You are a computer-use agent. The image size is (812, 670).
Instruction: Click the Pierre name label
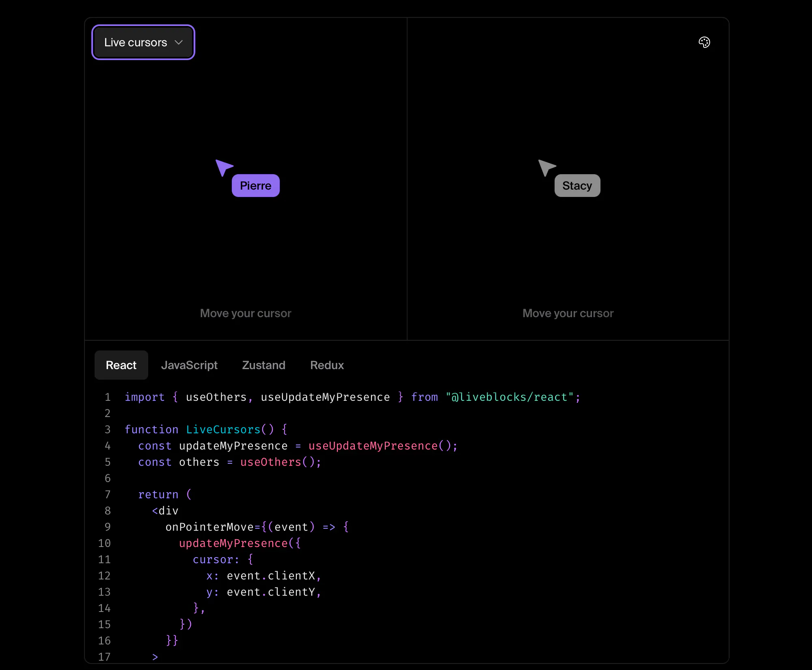click(x=256, y=186)
